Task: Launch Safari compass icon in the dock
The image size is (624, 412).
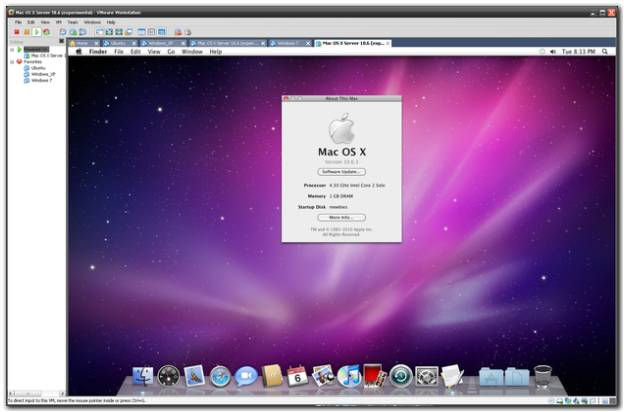Action: click(x=220, y=377)
